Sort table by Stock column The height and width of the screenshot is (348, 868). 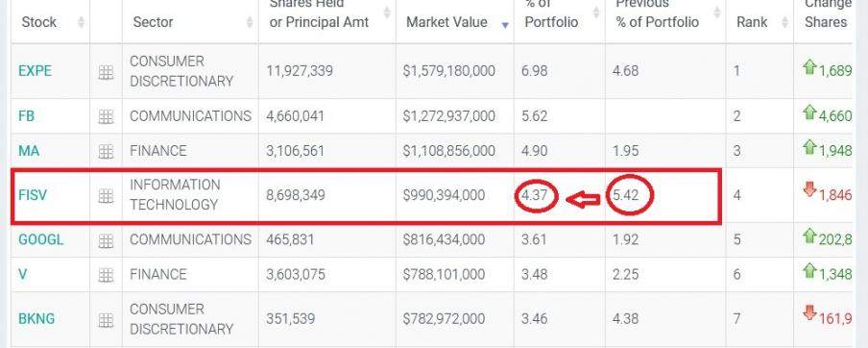tap(82, 22)
